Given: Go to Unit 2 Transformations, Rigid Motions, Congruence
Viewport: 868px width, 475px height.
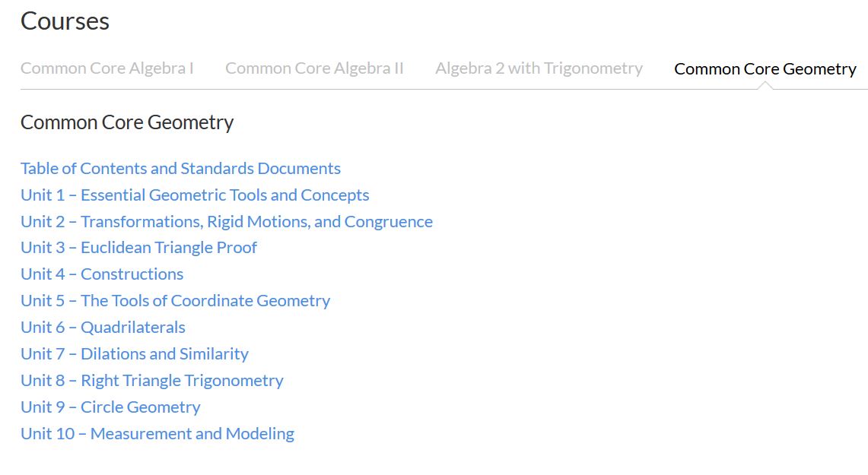Looking at the screenshot, I should point(227,221).
